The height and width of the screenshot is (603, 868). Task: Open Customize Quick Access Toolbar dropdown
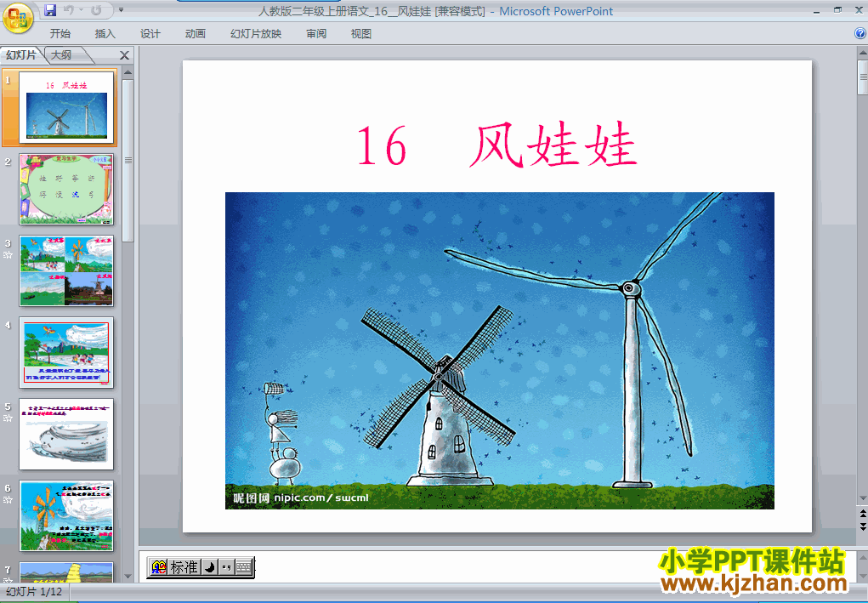point(122,10)
